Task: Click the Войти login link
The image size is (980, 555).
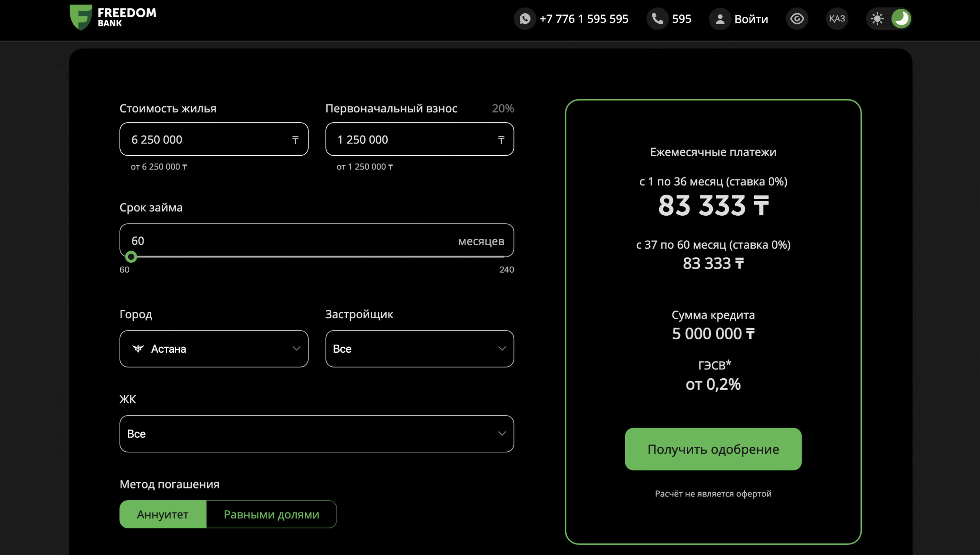Action: click(751, 19)
